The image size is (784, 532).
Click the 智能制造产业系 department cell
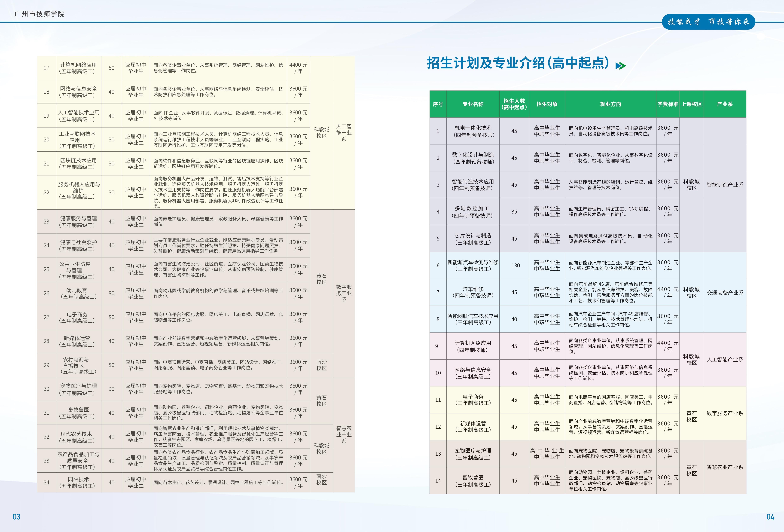pyautogui.click(x=725, y=185)
